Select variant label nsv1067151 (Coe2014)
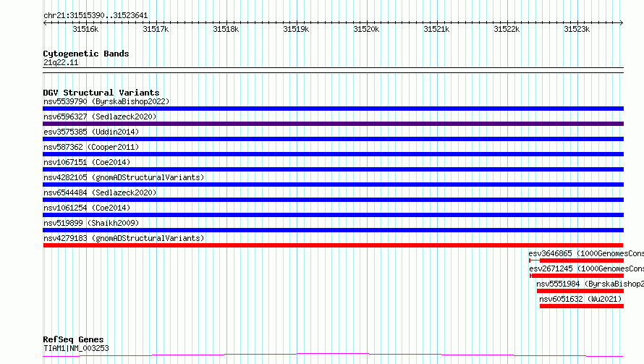The width and height of the screenshot is (644, 364). click(x=87, y=162)
